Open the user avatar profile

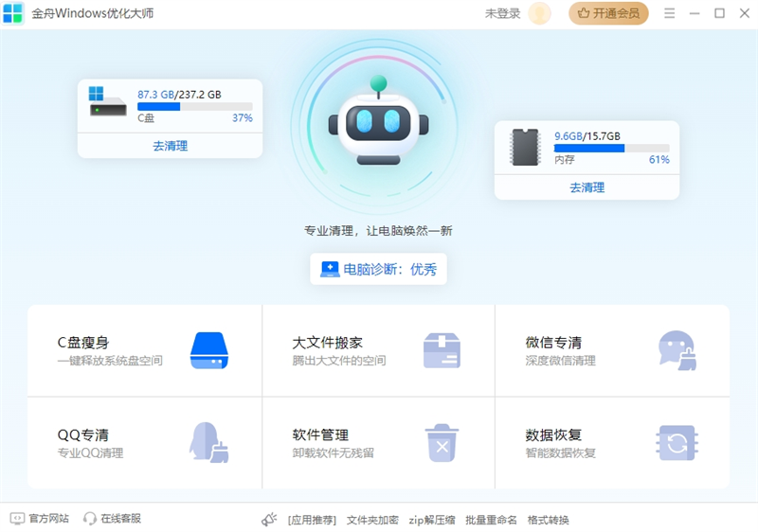click(x=539, y=13)
